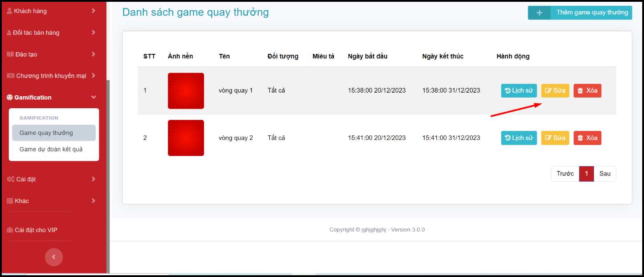Click Thêm game quay thưởng button
The image size is (644, 277).
click(592, 13)
